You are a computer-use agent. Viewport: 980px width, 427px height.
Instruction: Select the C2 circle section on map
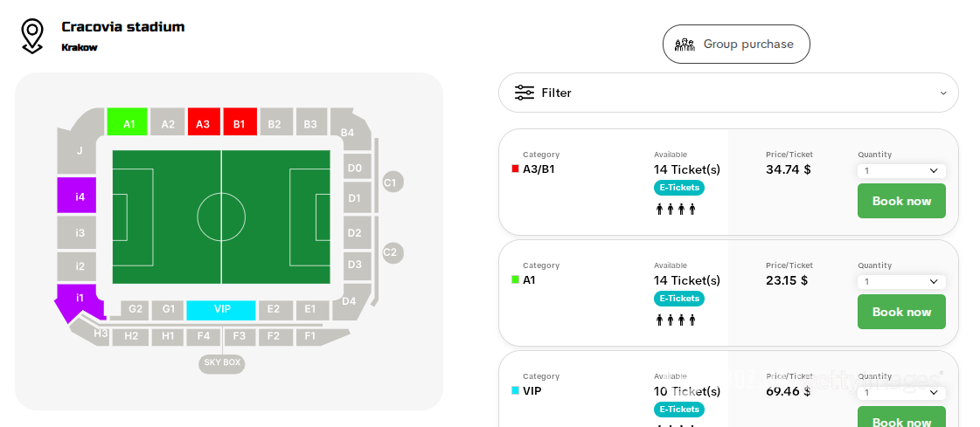pyautogui.click(x=391, y=252)
